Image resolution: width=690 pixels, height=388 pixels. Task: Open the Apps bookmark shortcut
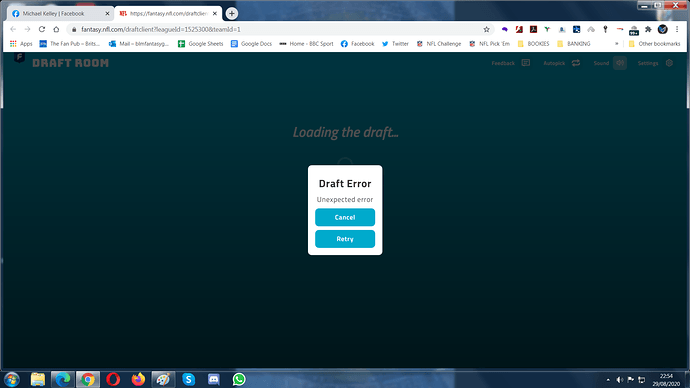point(21,44)
